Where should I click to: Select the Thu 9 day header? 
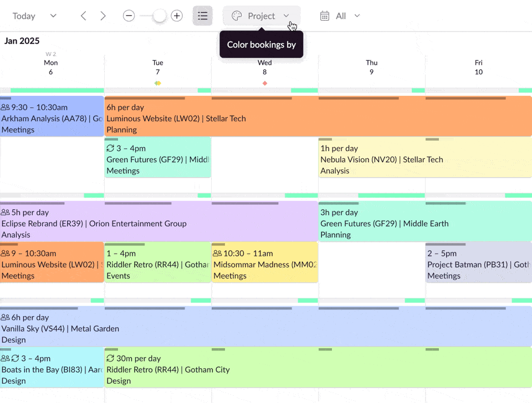(371, 67)
